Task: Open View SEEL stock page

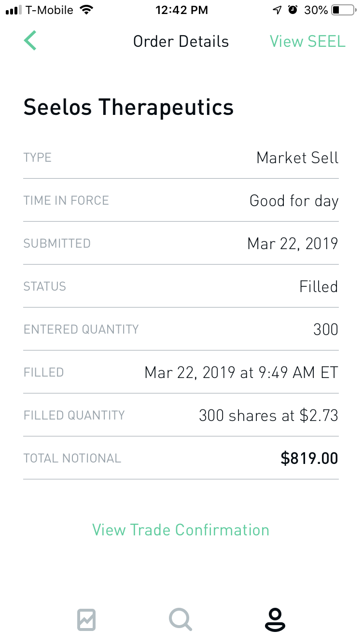Action: [307, 42]
